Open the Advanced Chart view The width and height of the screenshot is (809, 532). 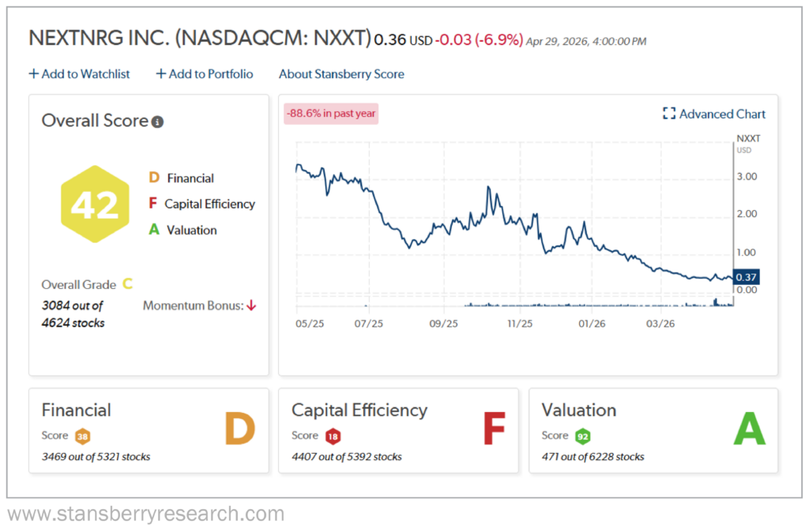click(x=714, y=114)
